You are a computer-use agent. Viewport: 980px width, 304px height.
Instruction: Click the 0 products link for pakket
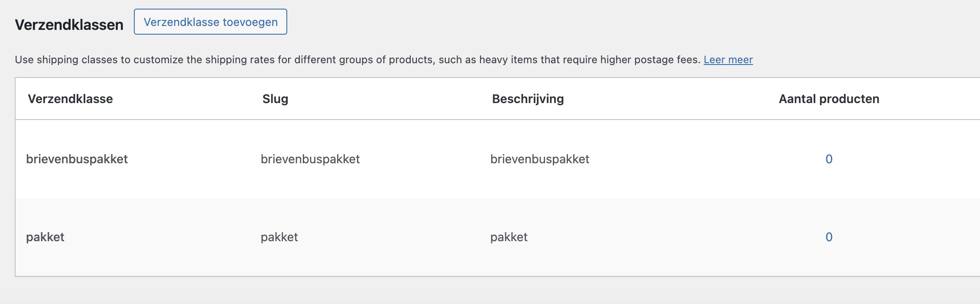point(828,237)
